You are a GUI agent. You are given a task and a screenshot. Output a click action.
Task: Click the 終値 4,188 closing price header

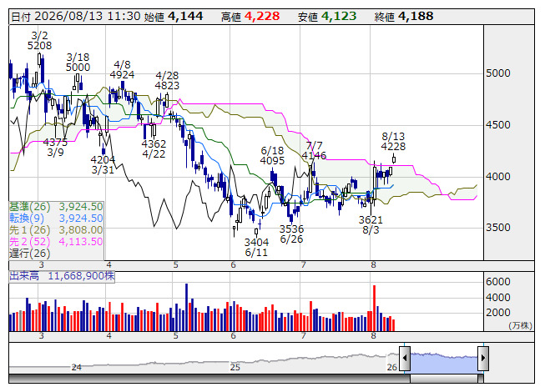(x=404, y=17)
